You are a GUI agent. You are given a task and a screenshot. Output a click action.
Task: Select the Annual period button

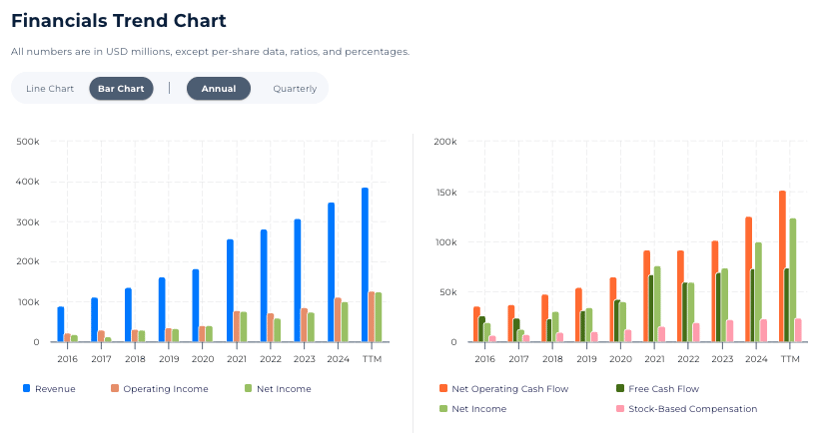point(218,89)
